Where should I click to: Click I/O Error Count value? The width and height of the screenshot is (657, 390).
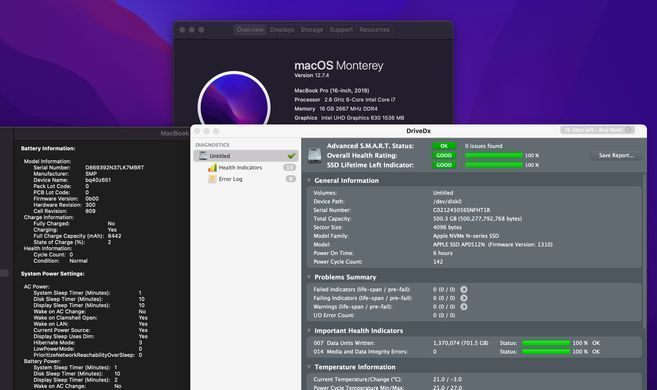point(444,315)
